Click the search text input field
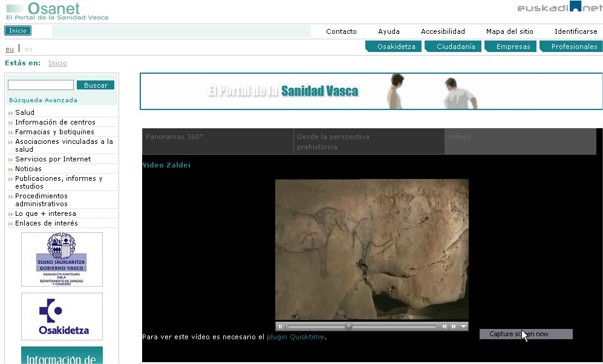 41,85
